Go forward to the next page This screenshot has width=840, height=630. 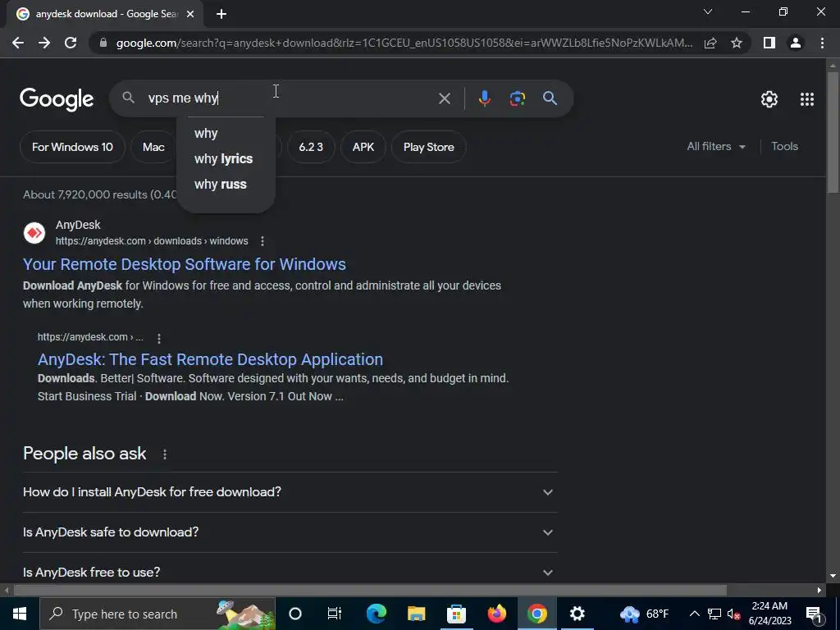pyautogui.click(x=44, y=43)
